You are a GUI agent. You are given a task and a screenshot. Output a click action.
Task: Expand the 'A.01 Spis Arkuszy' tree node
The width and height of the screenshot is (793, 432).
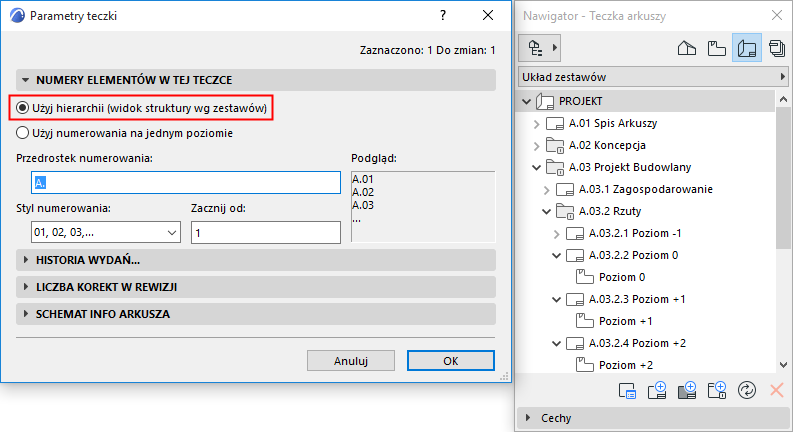(536, 124)
